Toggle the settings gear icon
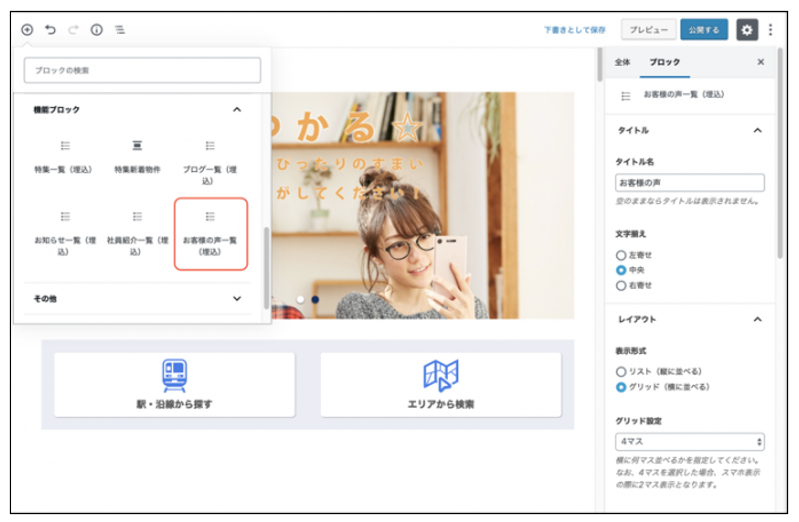This screenshot has height=522, width=799. pos(747,30)
